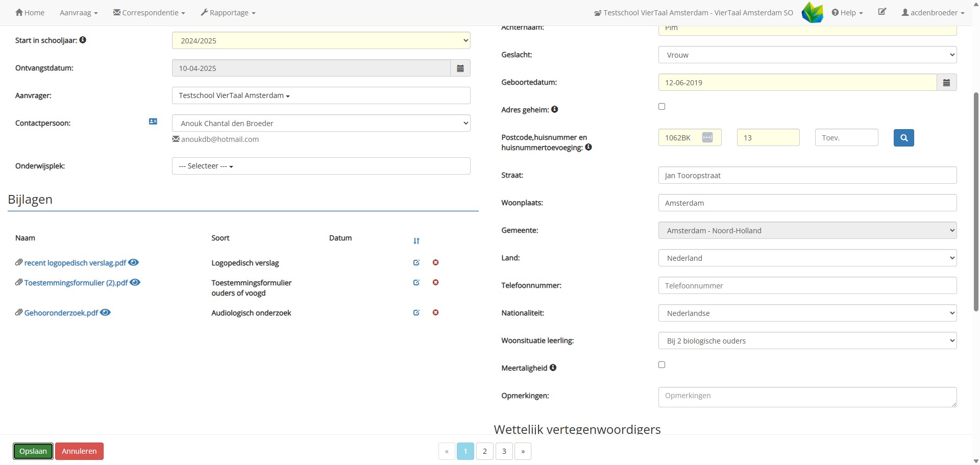
Task: Open the Correspondentie menu
Action: (149, 13)
